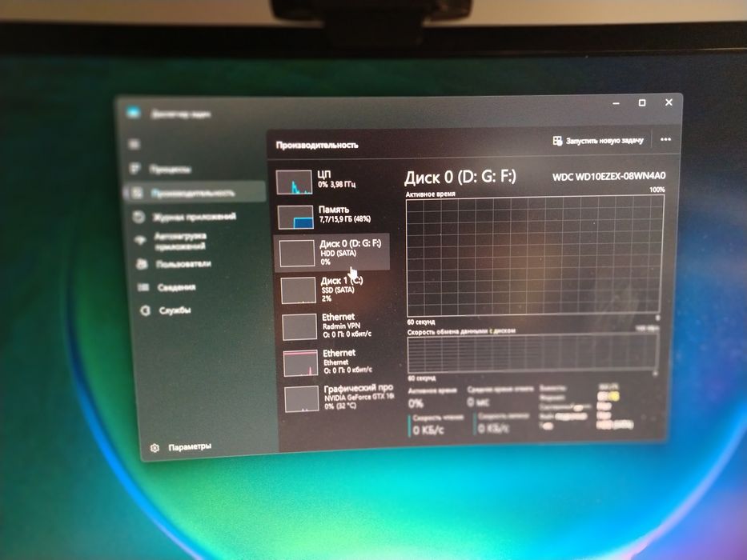This screenshot has width=747, height=560.
Task: Select the second Ethernet adapter entry
Action: pos(337,362)
